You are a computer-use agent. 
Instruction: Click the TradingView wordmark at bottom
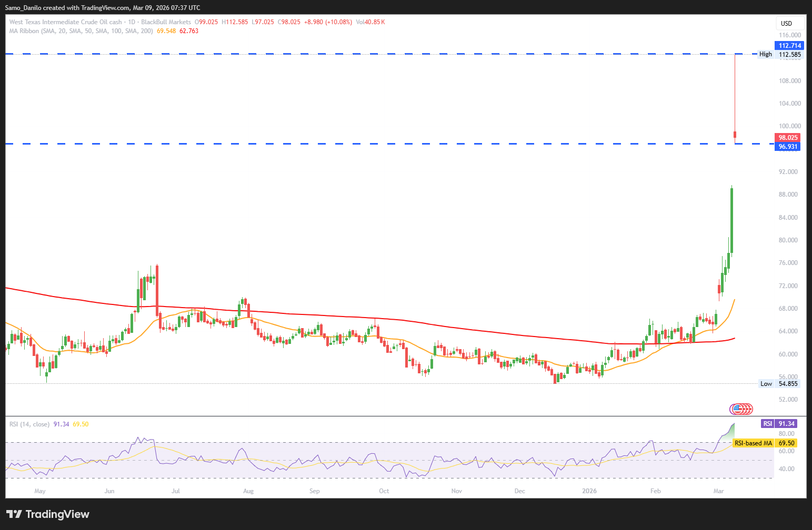point(57,514)
